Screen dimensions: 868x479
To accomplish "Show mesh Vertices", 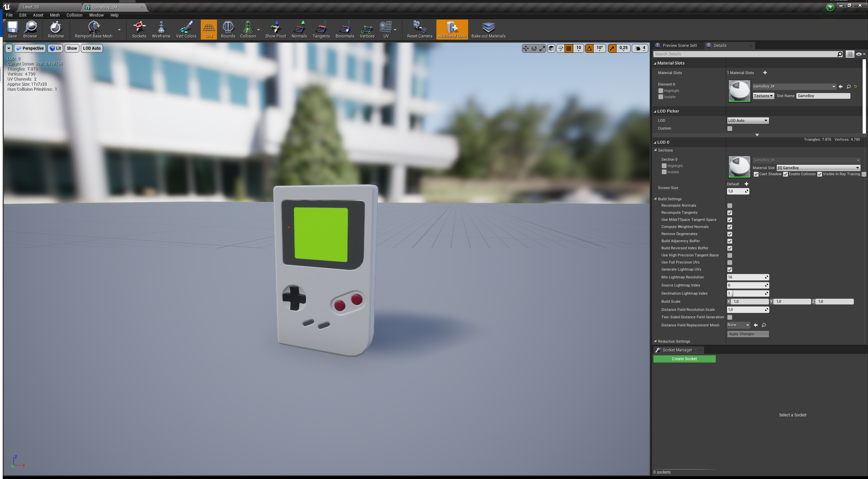I will click(367, 29).
